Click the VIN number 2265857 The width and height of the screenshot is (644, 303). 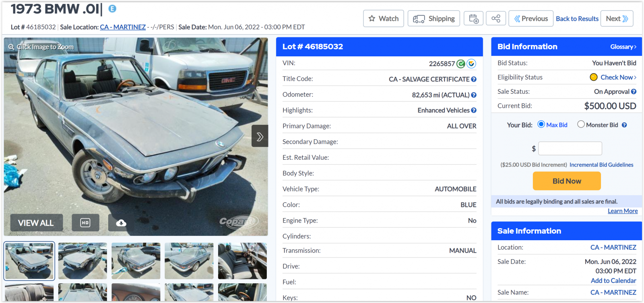click(442, 64)
